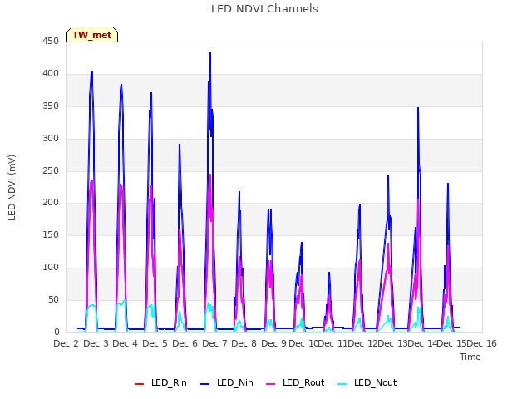The image size is (532, 399).
Task: Click the Dec 16 x-axis tick label
Action: [482, 343]
